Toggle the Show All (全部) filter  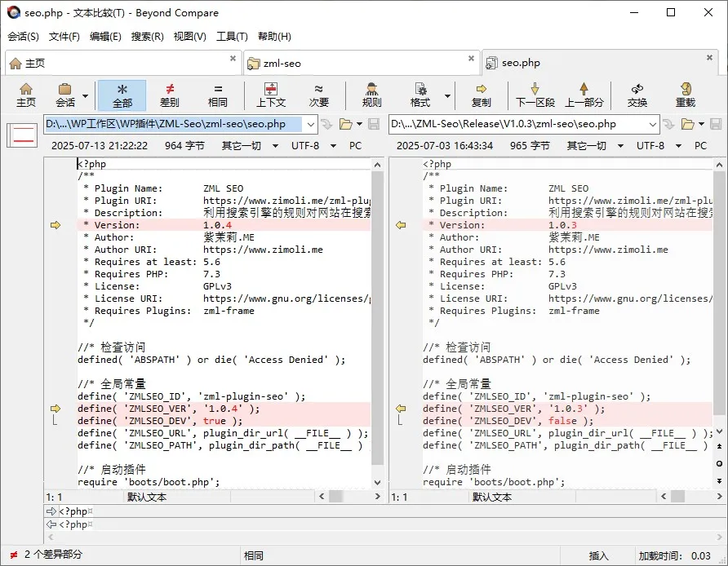point(122,95)
